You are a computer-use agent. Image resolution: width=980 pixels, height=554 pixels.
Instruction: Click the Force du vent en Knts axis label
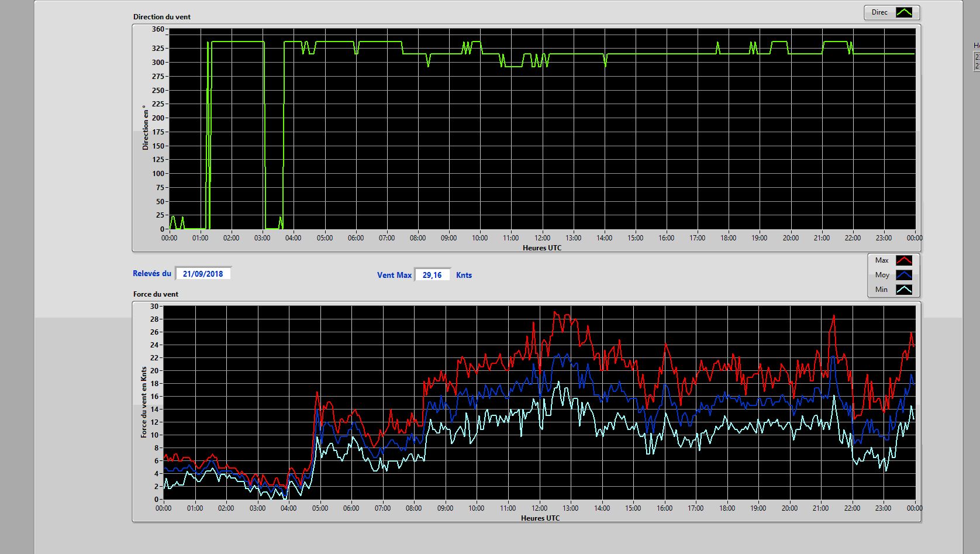[144, 402]
